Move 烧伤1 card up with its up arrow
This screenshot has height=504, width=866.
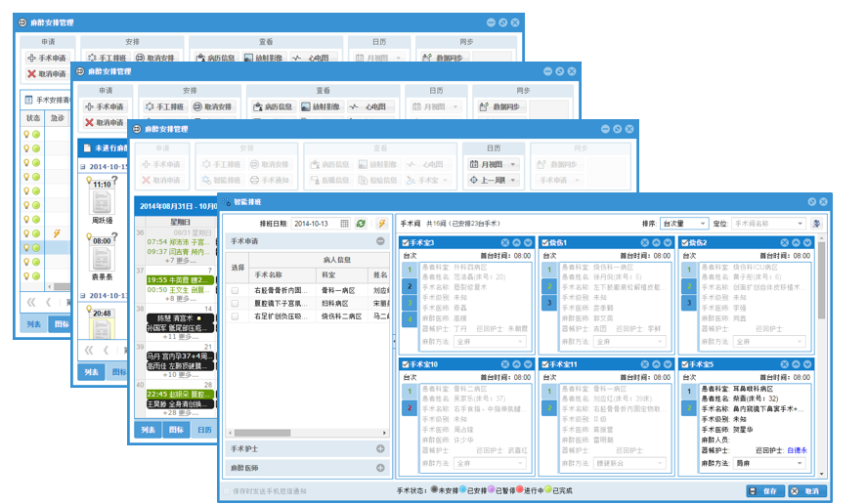click(656, 243)
